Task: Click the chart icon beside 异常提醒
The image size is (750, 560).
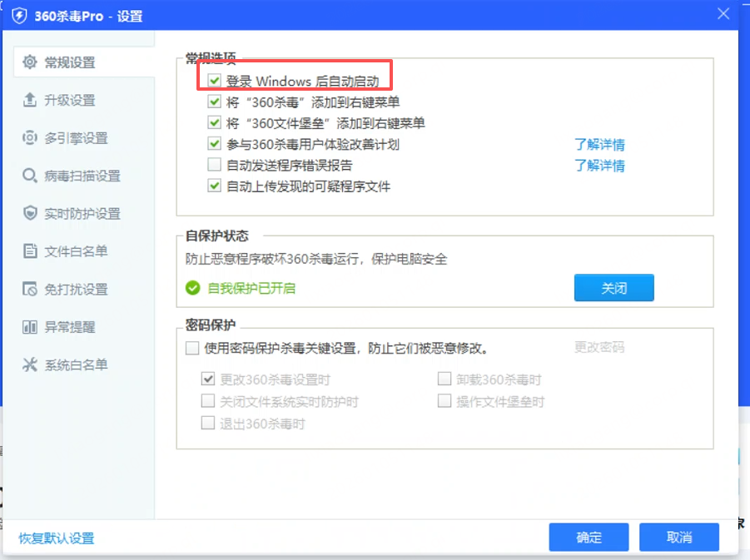Action: 30,327
